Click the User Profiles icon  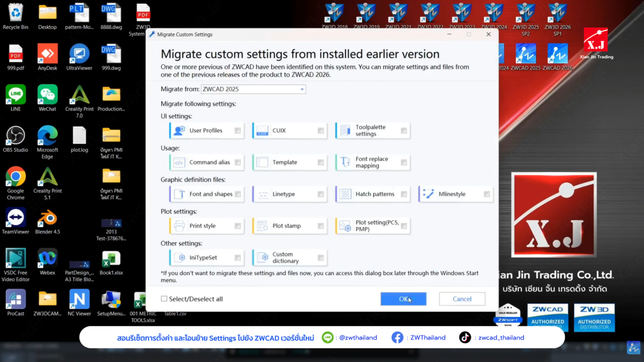pos(179,131)
